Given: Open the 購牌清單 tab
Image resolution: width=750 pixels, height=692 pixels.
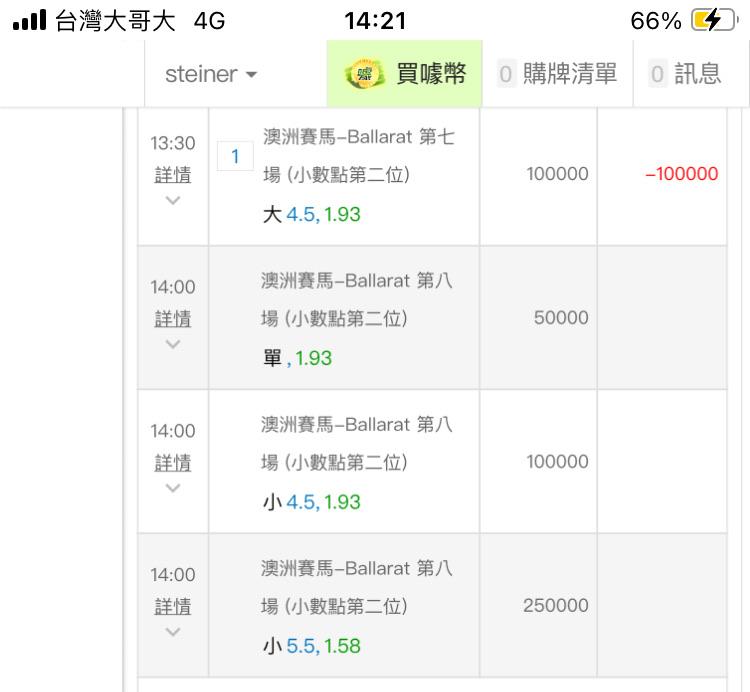Looking at the screenshot, I should (x=557, y=74).
